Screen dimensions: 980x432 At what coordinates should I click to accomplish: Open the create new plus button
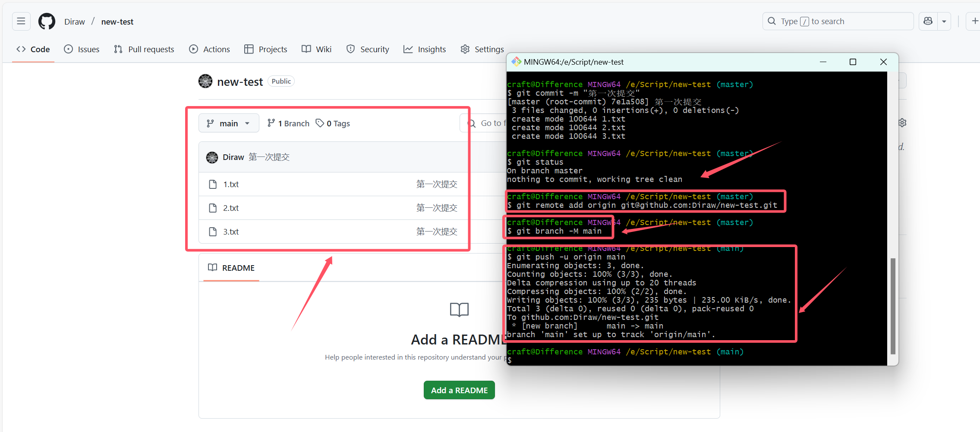[974, 21]
